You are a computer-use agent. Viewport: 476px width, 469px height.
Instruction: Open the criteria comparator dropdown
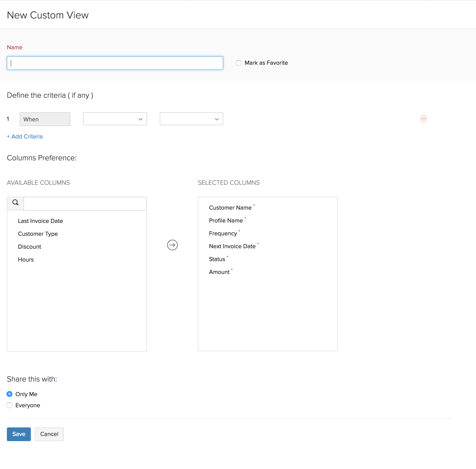pos(191,119)
